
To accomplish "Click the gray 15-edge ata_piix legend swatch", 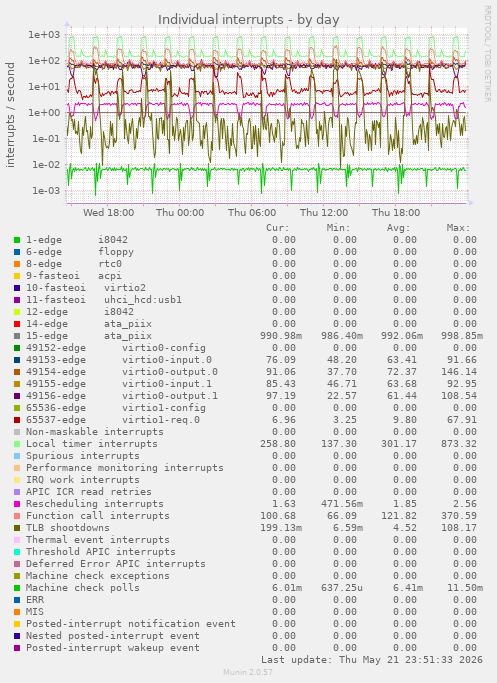I will click(17, 336).
